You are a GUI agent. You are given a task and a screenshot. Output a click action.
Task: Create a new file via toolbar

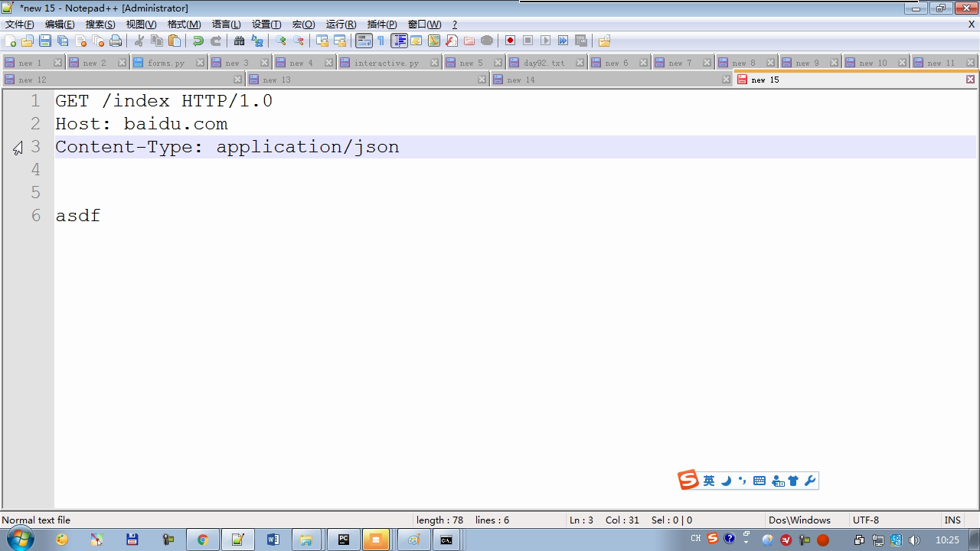tap(10, 41)
